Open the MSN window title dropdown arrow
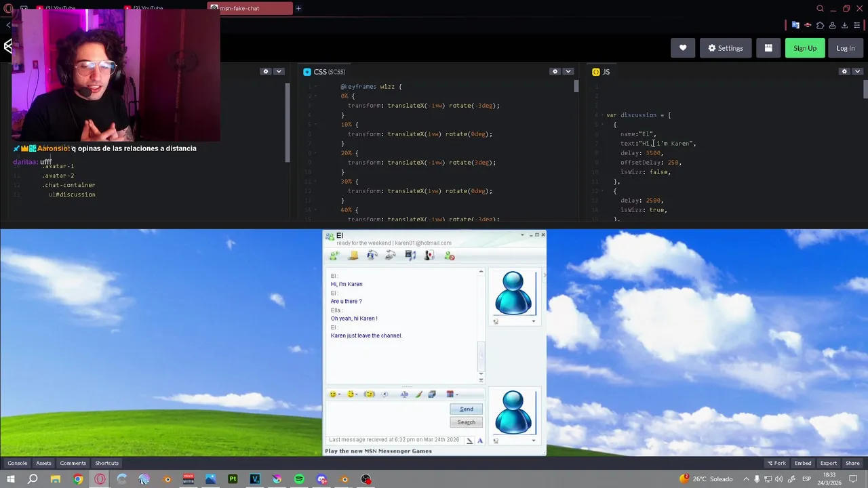The image size is (868, 488). tap(522, 235)
